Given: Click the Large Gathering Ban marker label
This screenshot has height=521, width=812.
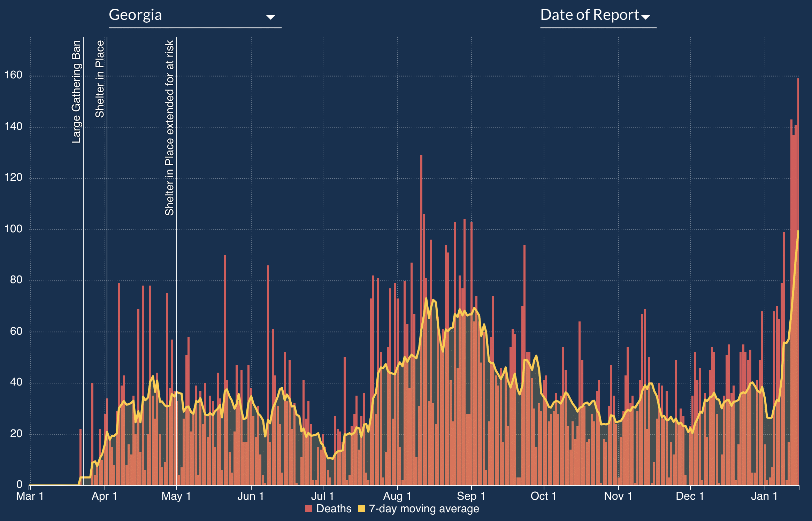Looking at the screenshot, I should 76,92.
